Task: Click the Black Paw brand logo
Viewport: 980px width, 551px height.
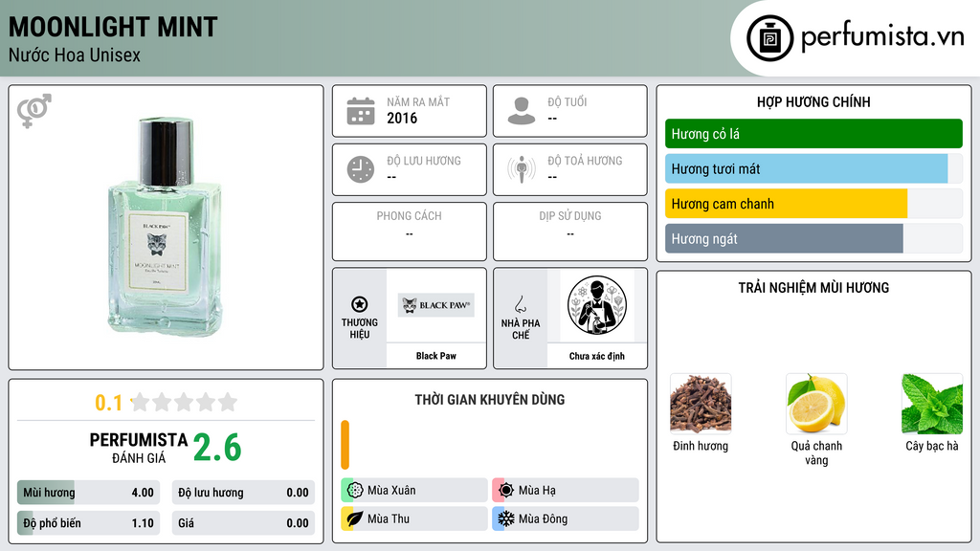Action: pyautogui.click(x=436, y=305)
